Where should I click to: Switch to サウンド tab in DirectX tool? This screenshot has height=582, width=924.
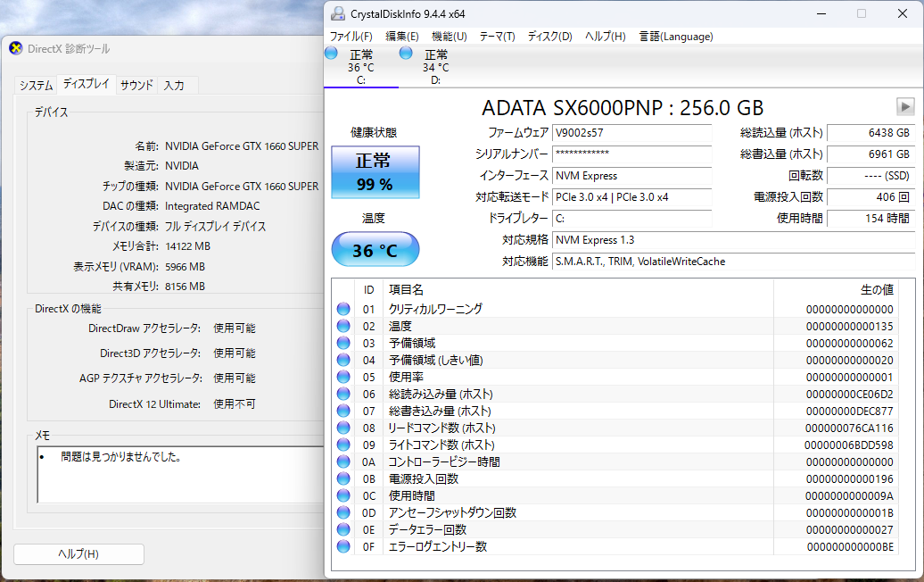[136, 86]
